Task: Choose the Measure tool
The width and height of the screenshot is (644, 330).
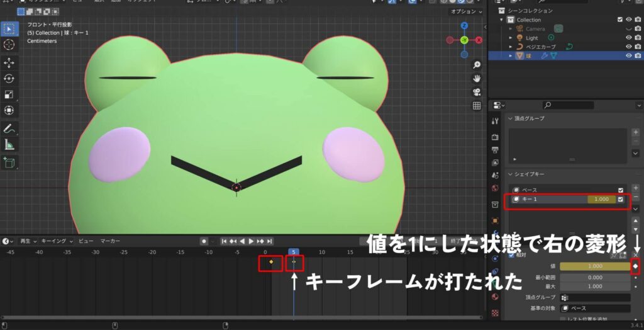Action: pos(9,145)
